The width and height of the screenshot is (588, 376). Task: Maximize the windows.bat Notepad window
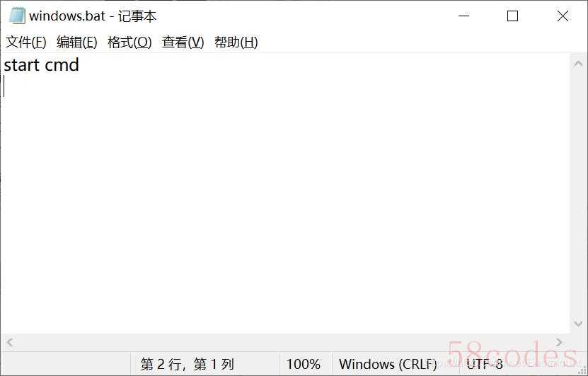pyautogui.click(x=512, y=16)
